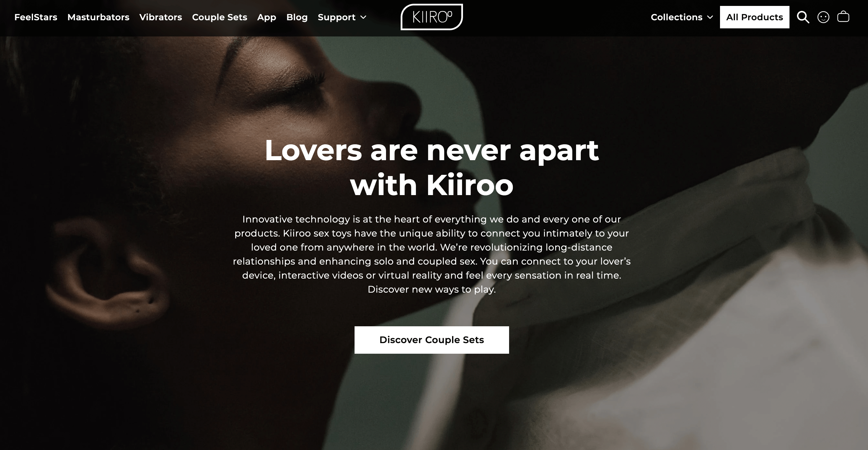Go to the Masturbators page
The image size is (868, 450).
point(98,17)
